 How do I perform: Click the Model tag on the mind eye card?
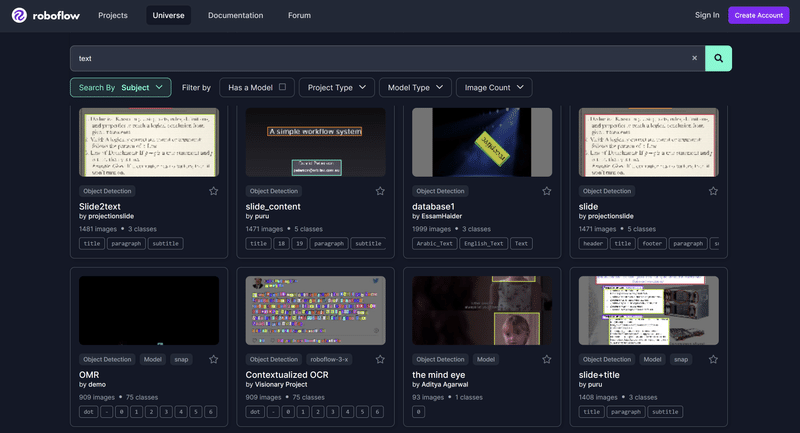[x=486, y=360]
